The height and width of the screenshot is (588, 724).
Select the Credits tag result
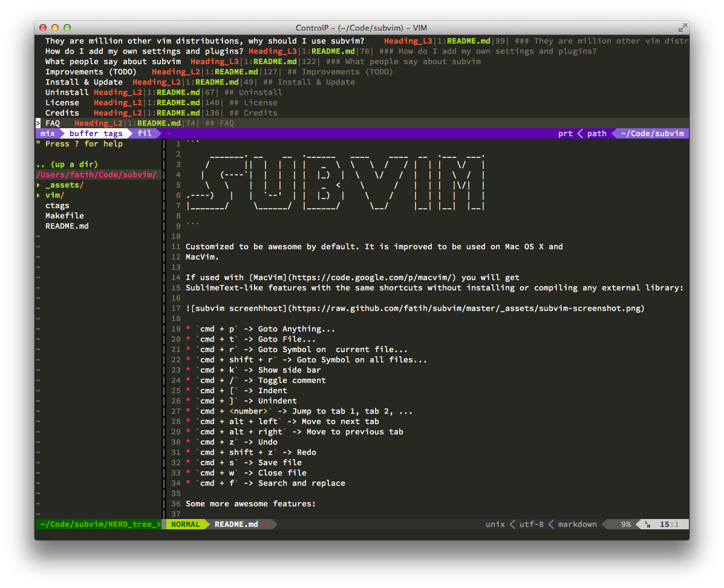pyautogui.click(x=362, y=113)
